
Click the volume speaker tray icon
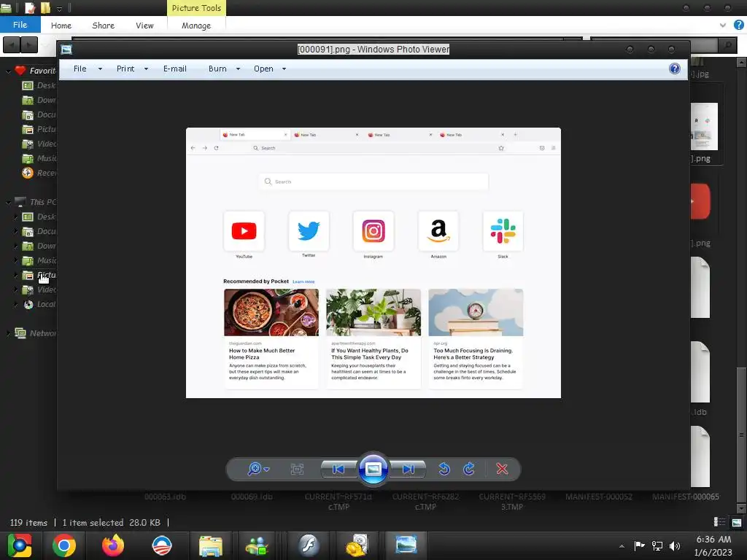pyautogui.click(x=675, y=545)
